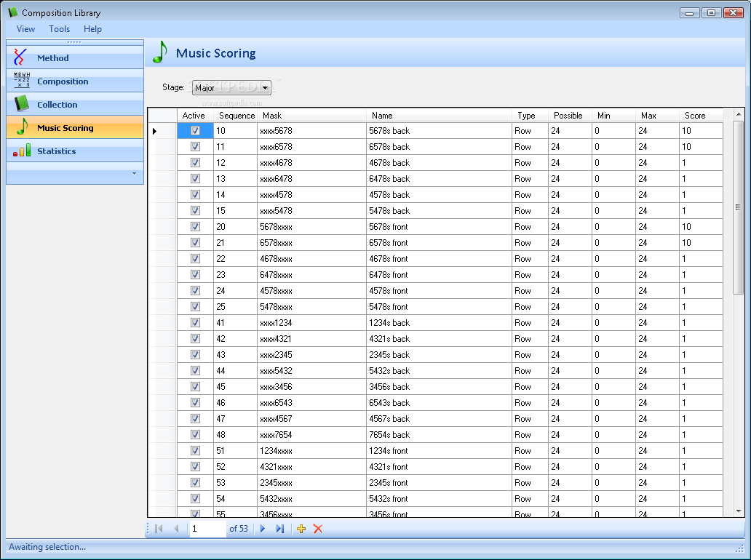
Task: Jump to the last record
Action: (280, 529)
